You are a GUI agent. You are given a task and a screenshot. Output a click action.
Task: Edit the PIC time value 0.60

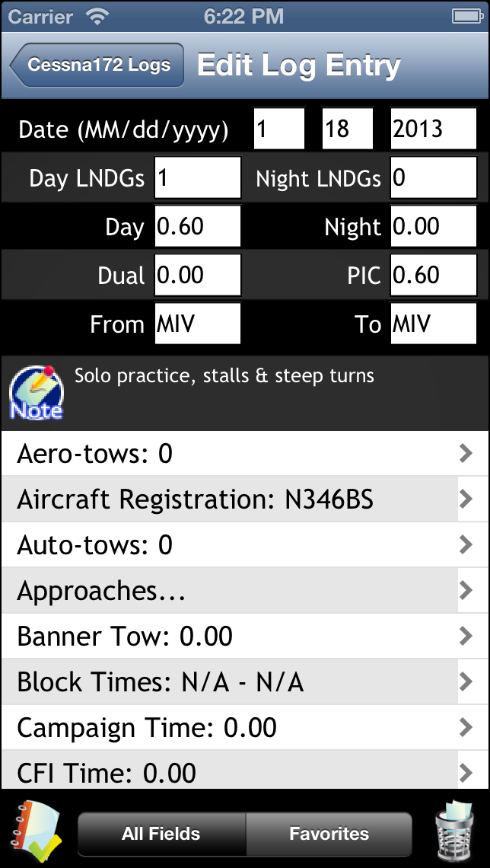click(433, 274)
